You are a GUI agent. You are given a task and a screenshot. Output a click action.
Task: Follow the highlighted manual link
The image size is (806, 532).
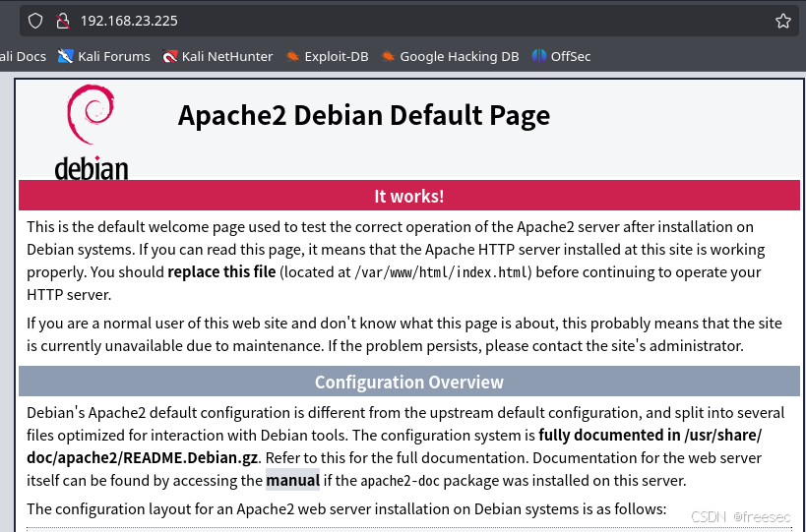coord(292,481)
